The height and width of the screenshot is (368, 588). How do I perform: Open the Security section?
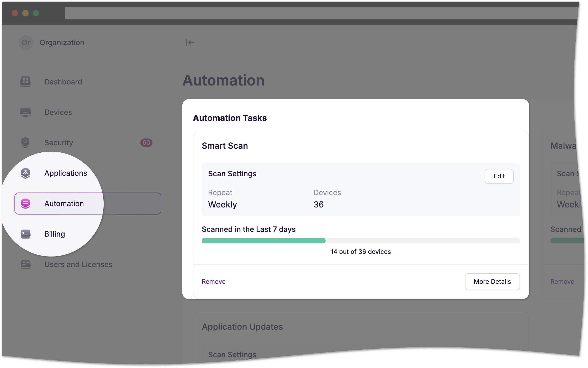pos(88,143)
